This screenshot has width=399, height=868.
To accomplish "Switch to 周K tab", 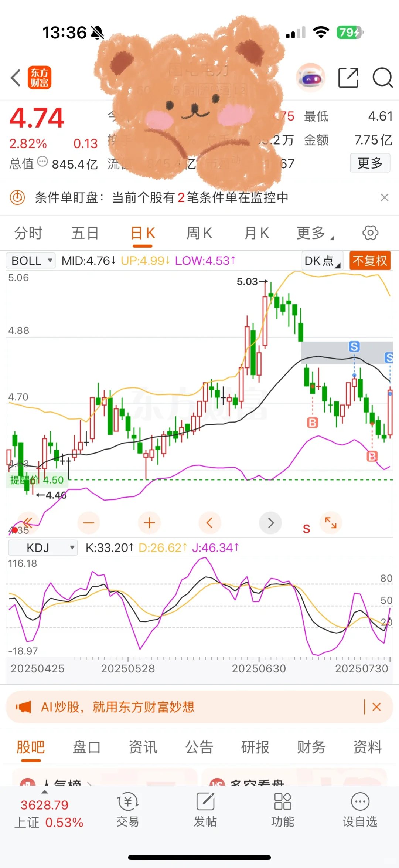I will tap(199, 233).
